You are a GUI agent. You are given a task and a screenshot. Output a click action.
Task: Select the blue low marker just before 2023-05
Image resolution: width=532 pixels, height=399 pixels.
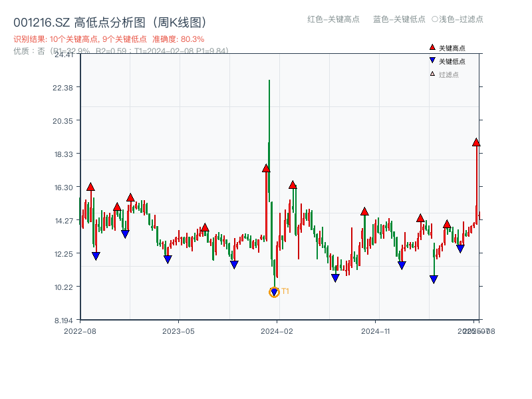(168, 259)
